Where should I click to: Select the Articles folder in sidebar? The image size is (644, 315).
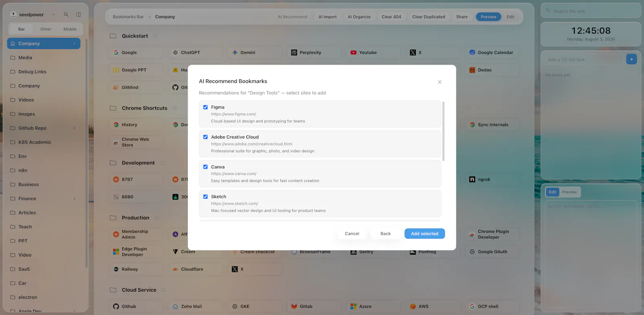pos(43,213)
